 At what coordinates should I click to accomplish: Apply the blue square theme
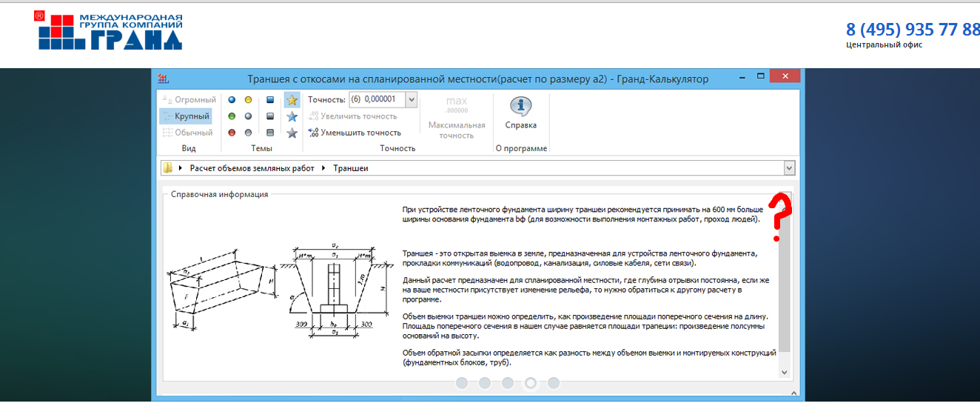click(271, 100)
